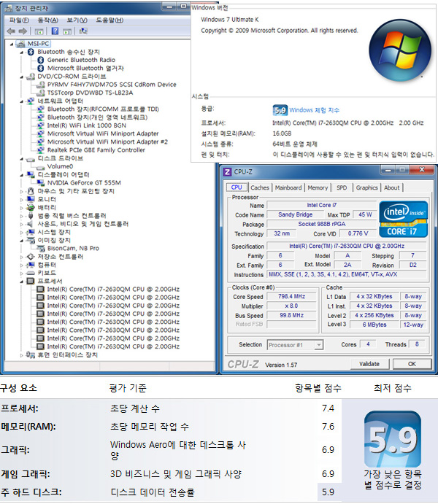Click the Package value Socket 988B rPGA

[322, 224]
